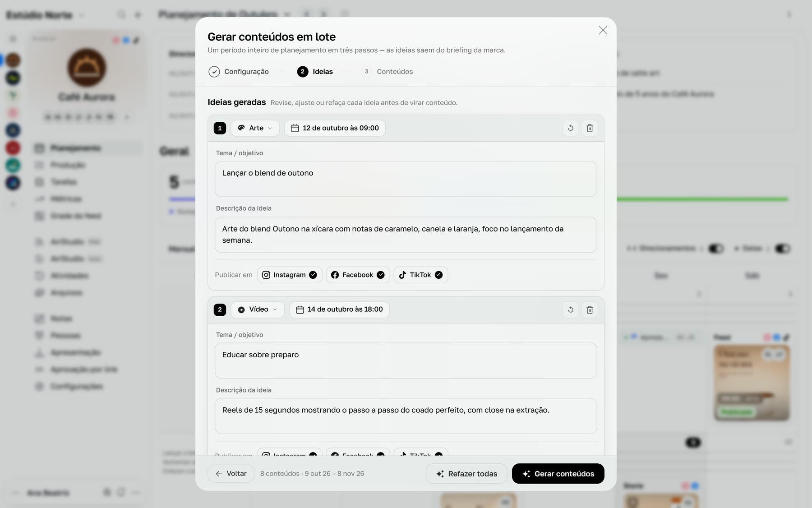
Task: Open the Arte content type dropdown
Action: click(255, 128)
